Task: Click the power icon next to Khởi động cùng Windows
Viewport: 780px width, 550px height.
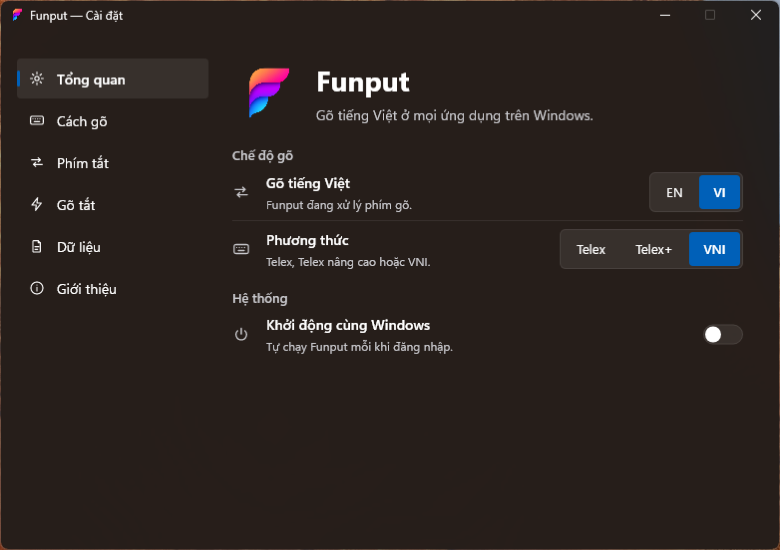Action: [x=241, y=334]
